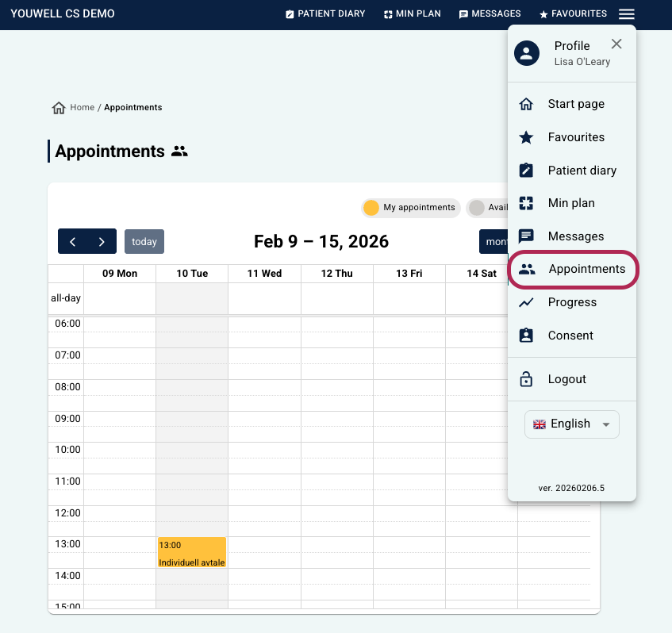Click the version text ver. 20260206.5
The width and height of the screenshot is (672, 633).
point(571,488)
